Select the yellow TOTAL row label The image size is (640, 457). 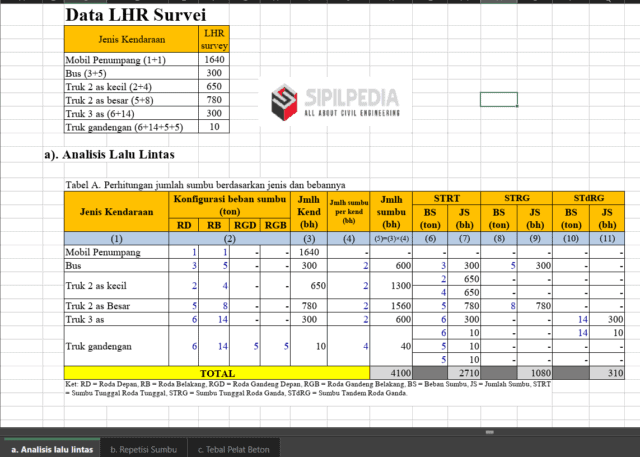click(217, 372)
